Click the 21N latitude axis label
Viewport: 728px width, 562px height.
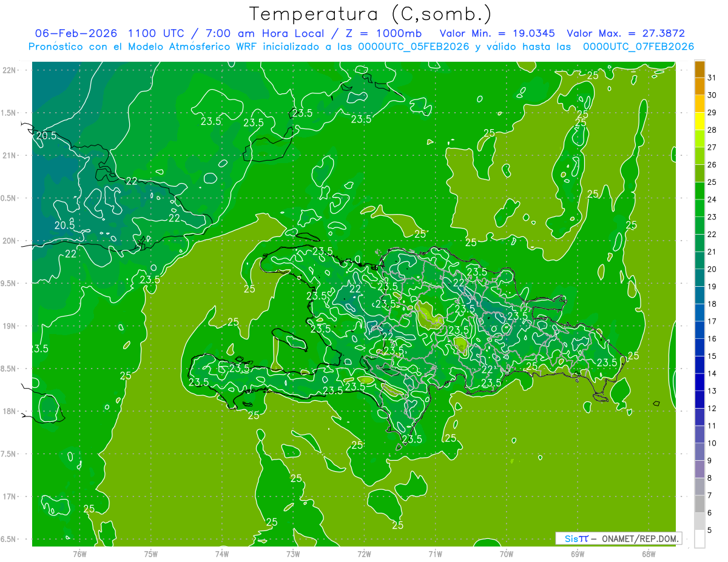[9, 155]
